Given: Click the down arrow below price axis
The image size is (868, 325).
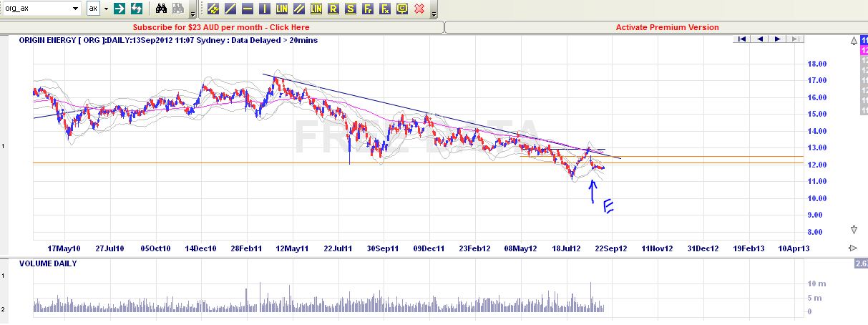Looking at the screenshot, I should 854,230.
